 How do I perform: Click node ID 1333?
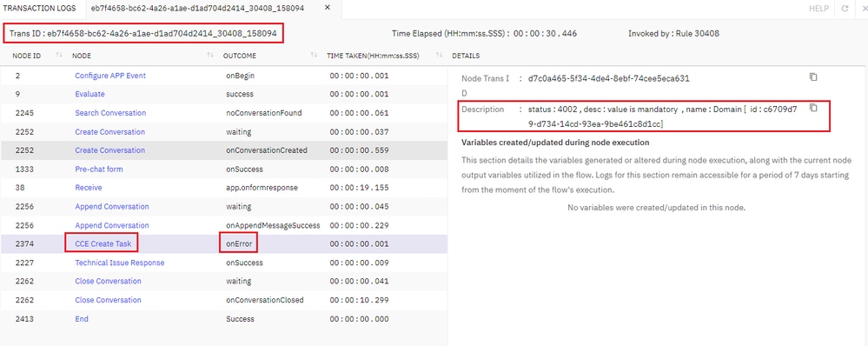tap(24, 170)
